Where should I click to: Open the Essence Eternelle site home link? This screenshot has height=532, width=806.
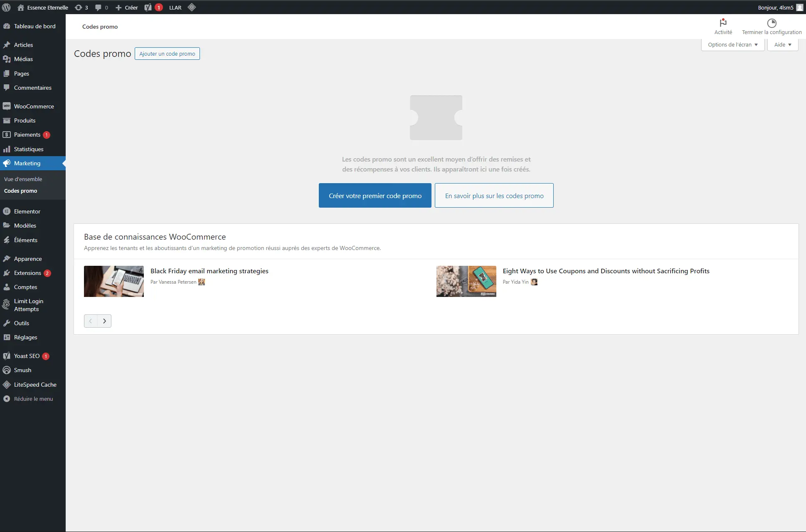pos(43,7)
